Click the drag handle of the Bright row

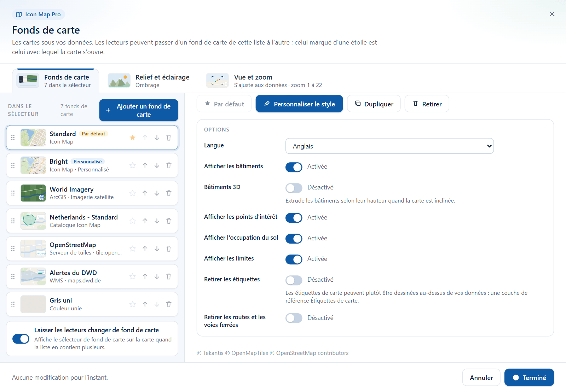[13, 165]
